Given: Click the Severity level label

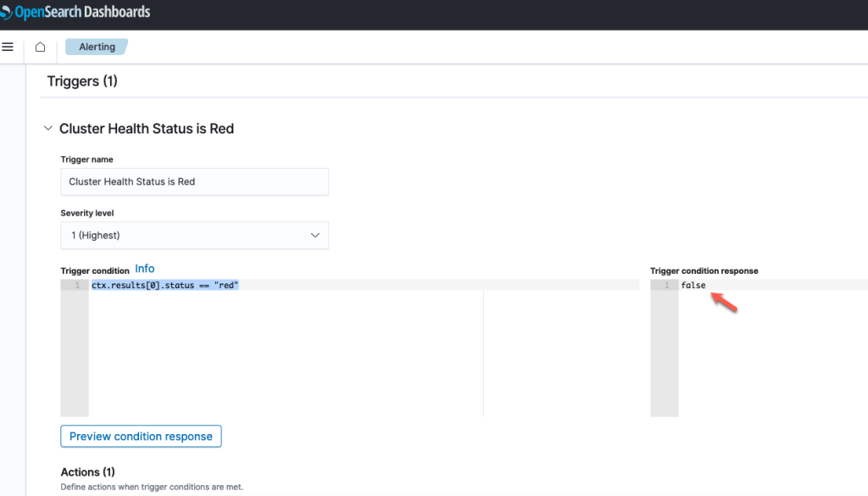Looking at the screenshot, I should click(87, 213).
